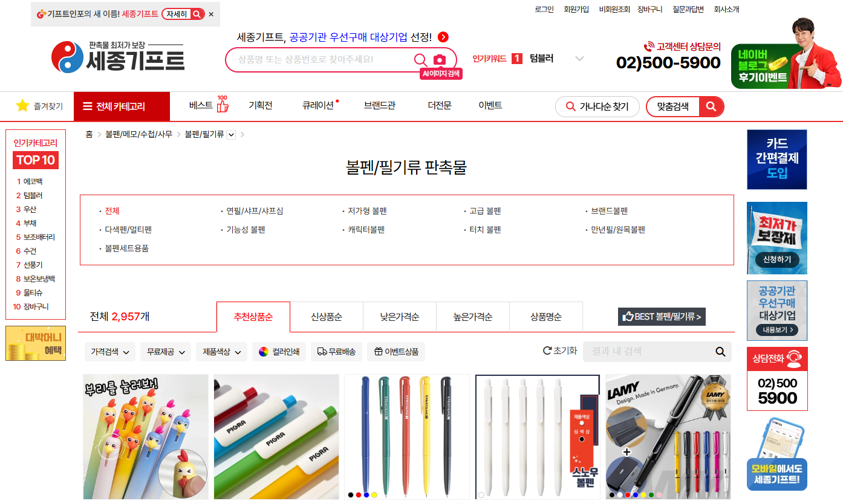Open the 다색펜/멀티펜 subcategory
843x504 pixels.
128,230
